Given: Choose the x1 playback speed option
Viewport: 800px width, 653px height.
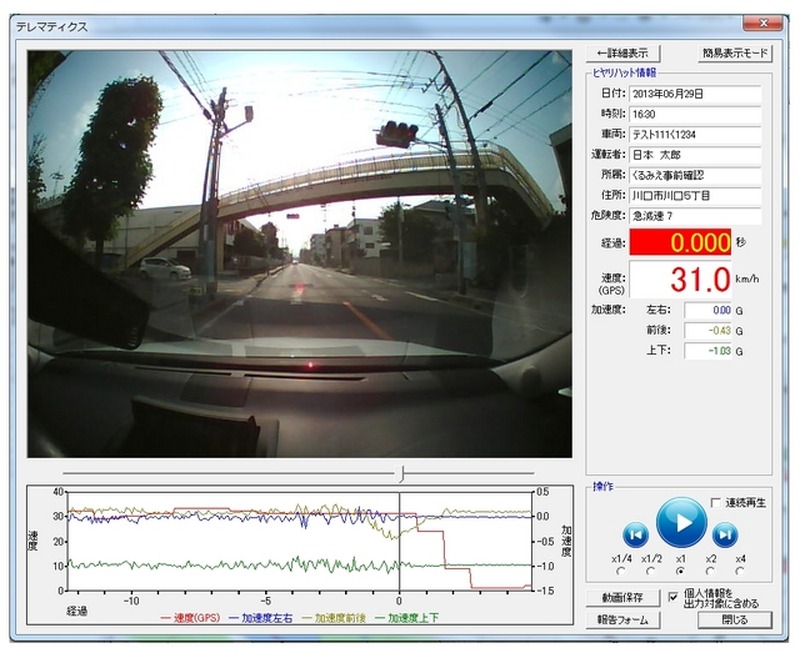Looking at the screenshot, I should click(681, 571).
